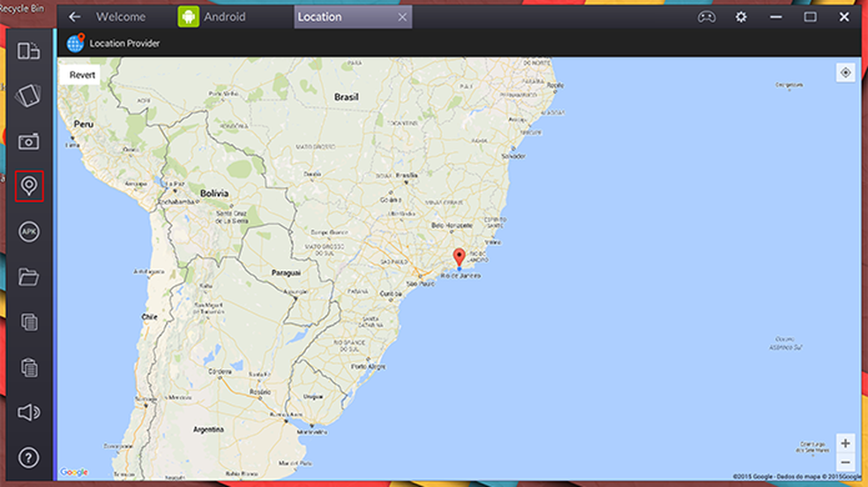Click the Google logo on map

(74, 472)
